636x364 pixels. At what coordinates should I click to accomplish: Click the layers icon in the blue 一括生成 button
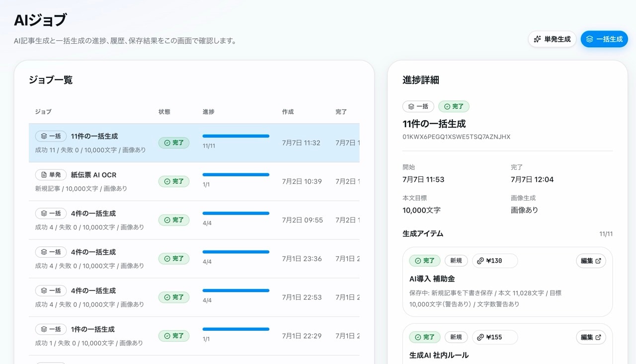pos(590,39)
